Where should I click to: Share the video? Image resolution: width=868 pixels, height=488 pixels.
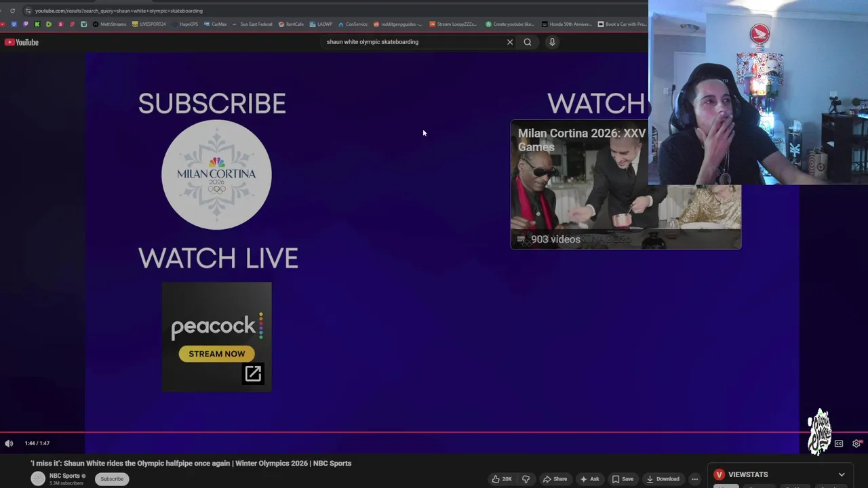coord(555,479)
